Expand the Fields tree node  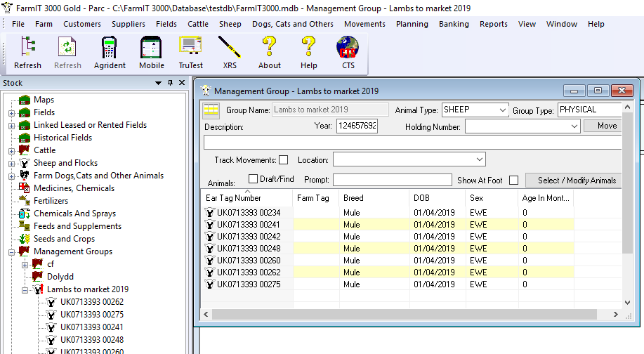(x=11, y=113)
